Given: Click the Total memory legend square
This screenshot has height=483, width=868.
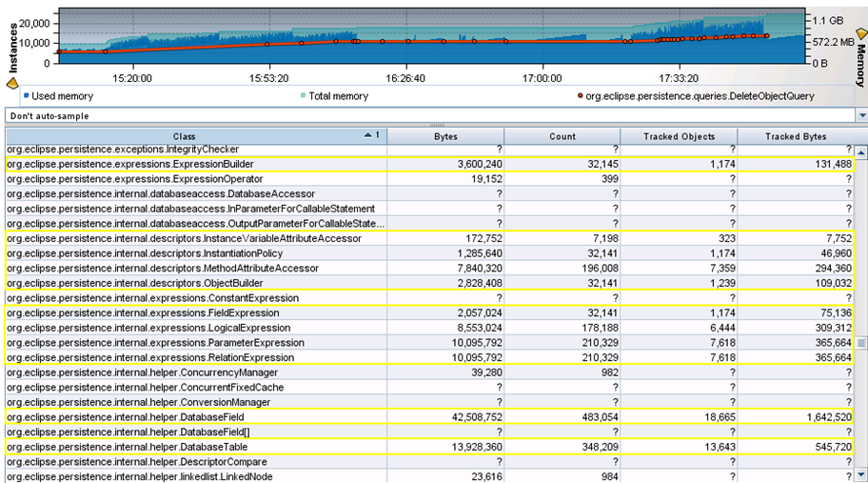Looking at the screenshot, I should click(303, 96).
